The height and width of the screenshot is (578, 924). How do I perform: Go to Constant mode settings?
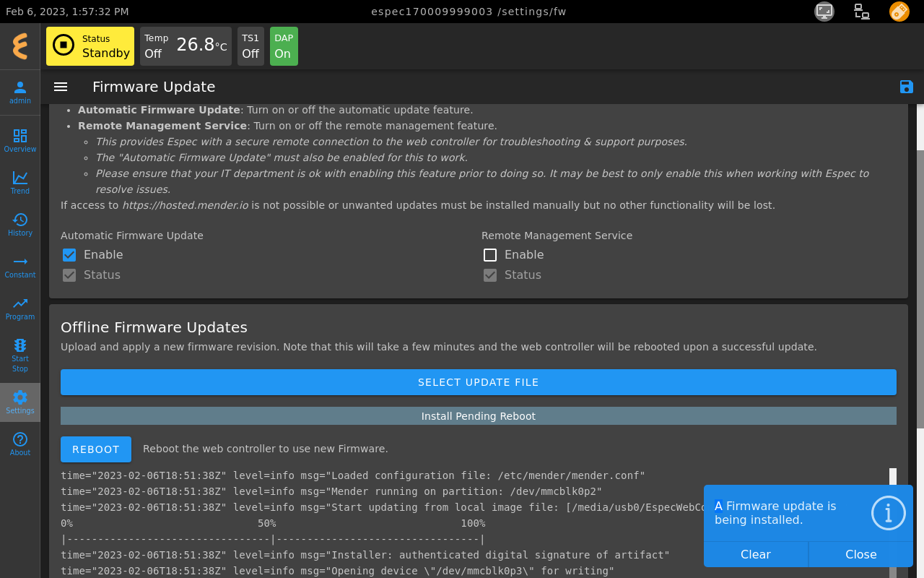pos(20,266)
